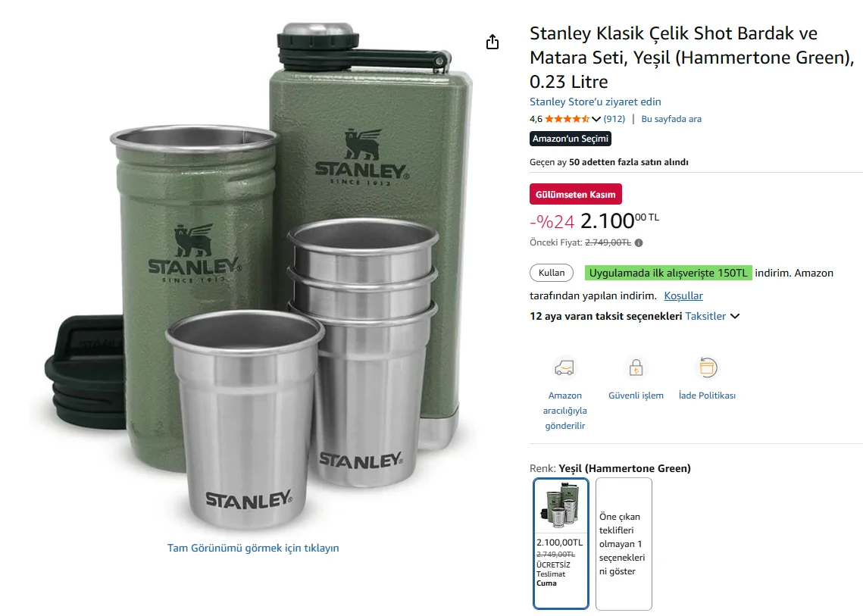Click the star rating icons

pyautogui.click(x=567, y=119)
